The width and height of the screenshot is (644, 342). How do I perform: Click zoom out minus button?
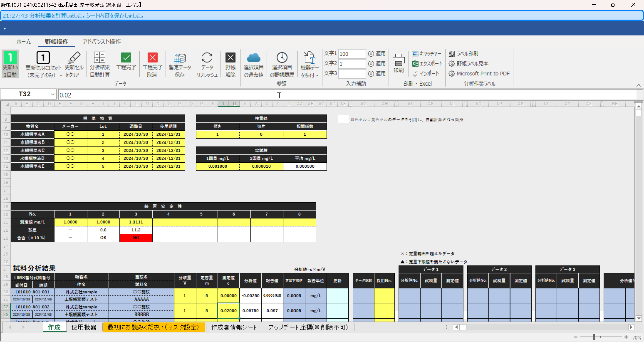(576, 337)
